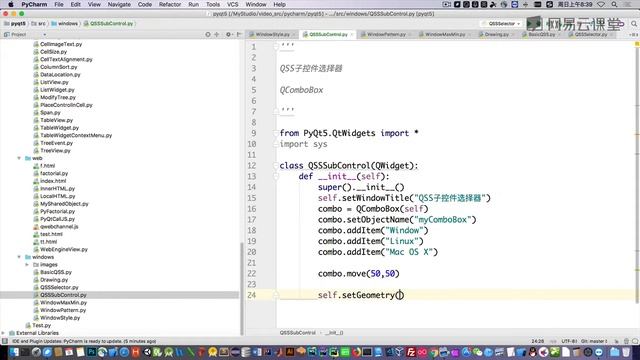
Task: Select index.html in project tree
Action: pyautogui.click(x=53, y=181)
